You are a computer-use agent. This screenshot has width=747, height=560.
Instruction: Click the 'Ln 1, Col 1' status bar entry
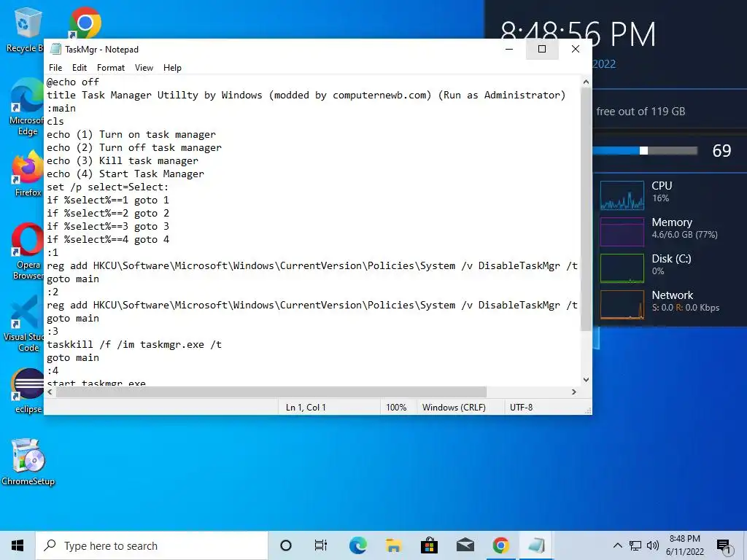click(306, 408)
